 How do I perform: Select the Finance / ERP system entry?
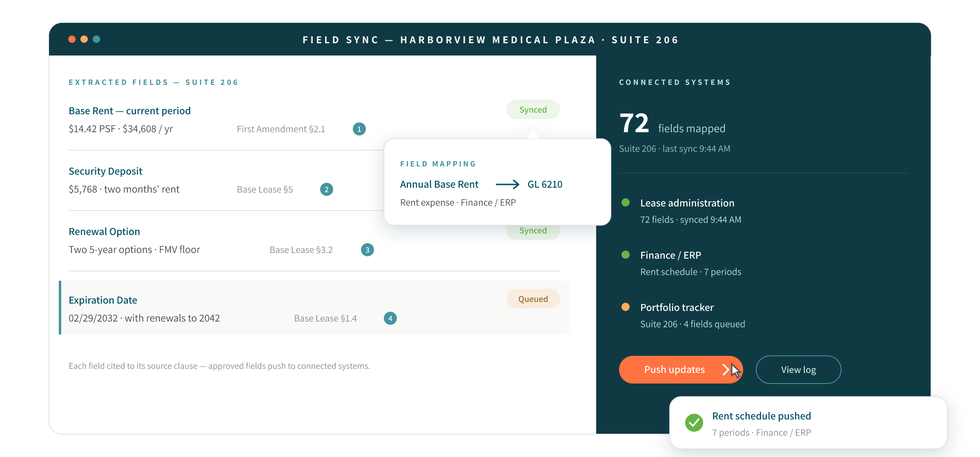coord(670,255)
